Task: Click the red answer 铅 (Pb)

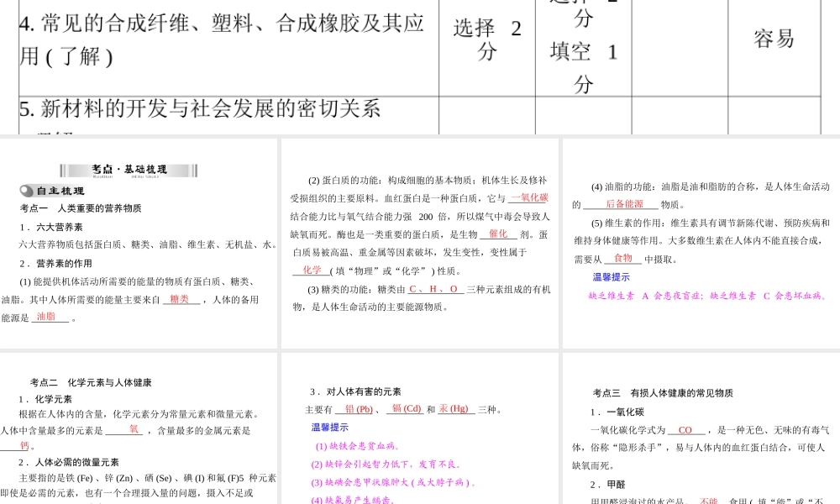Action: pos(359,409)
